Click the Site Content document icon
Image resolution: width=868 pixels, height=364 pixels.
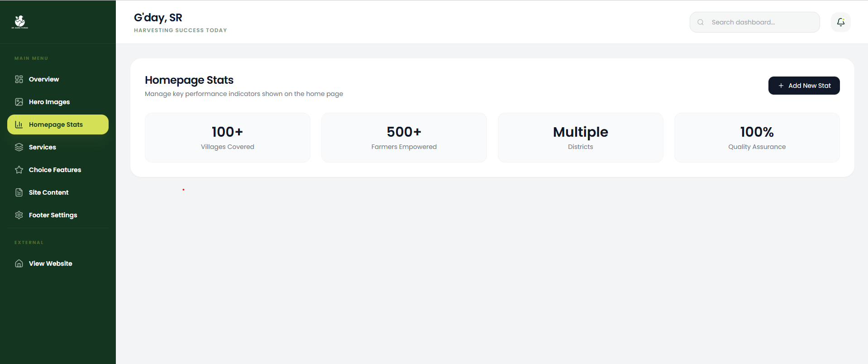point(19,192)
